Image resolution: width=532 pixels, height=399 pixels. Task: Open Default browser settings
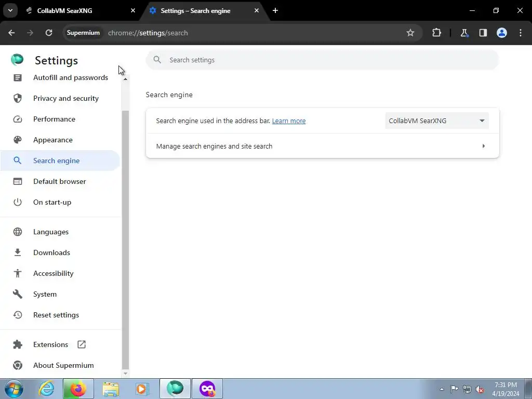[x=60, y=181]
